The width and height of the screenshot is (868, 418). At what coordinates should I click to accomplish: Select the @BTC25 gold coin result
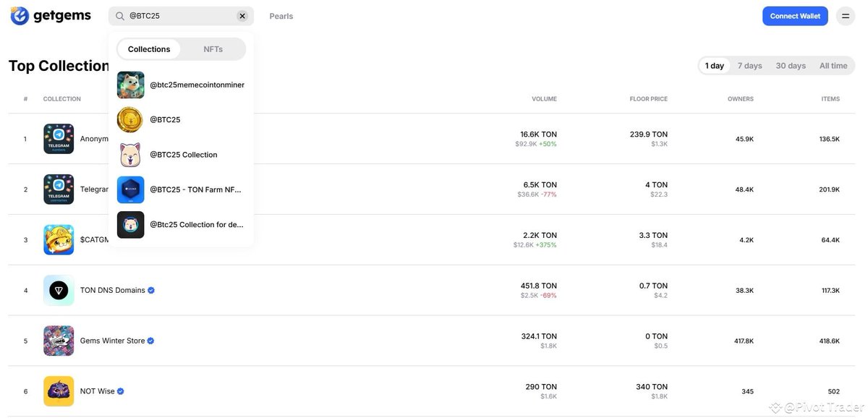(x=181, y=119)
